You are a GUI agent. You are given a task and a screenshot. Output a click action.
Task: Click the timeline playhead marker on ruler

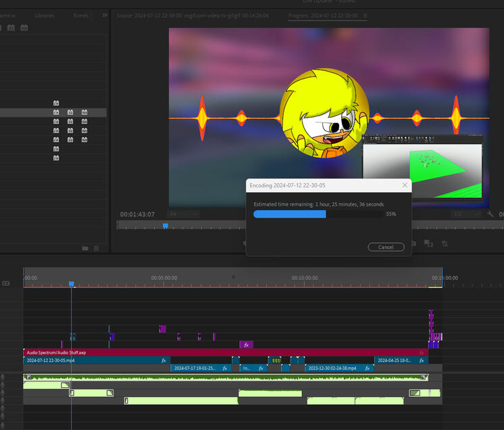point(71,284)
